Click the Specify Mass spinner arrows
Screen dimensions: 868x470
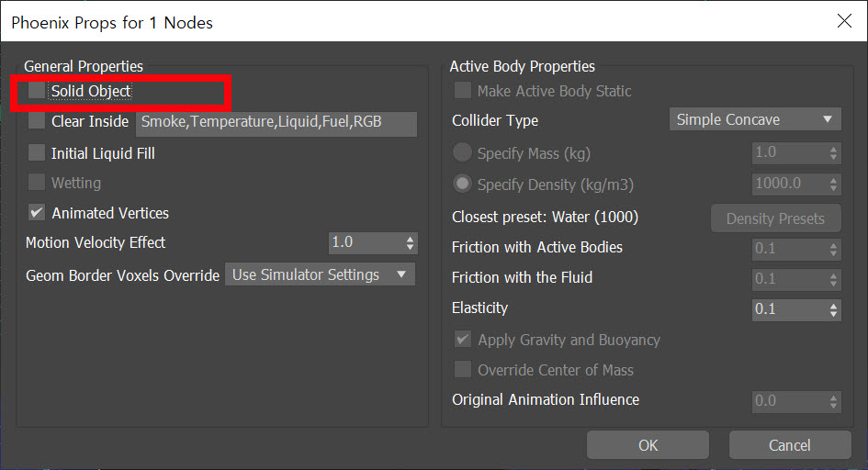point(834,153)
